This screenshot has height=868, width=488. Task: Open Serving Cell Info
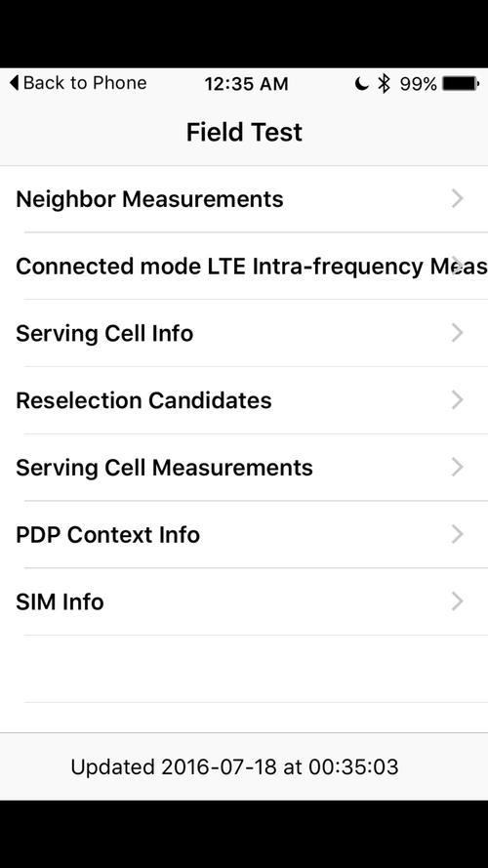[244, 333]
